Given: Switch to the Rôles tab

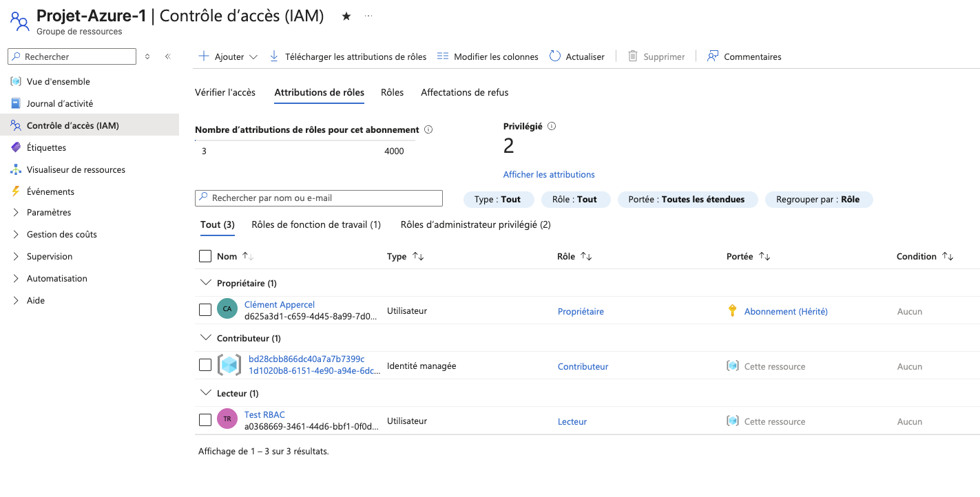Looking at the screenshot, I should [x=393, y=92].
